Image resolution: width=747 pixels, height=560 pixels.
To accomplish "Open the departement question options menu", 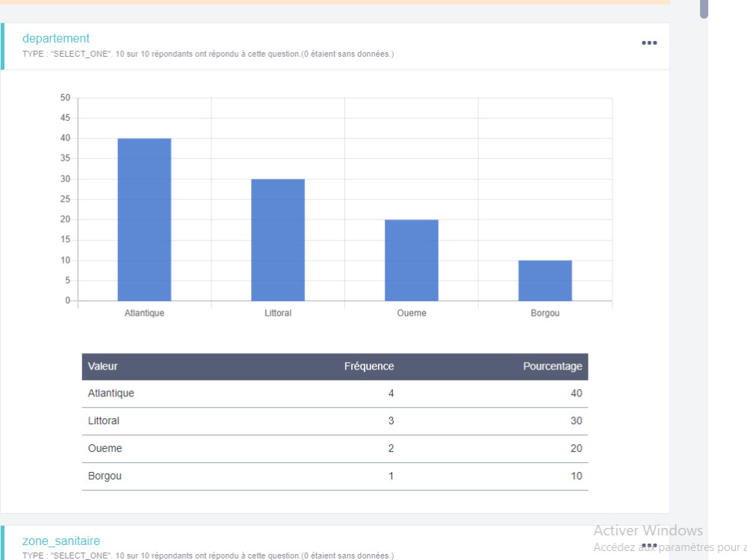I will pyautogui.click(x=649, y=43).
